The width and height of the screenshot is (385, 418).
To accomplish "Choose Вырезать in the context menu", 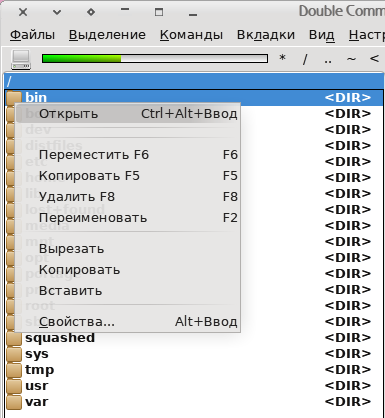I will click(128, 249).
